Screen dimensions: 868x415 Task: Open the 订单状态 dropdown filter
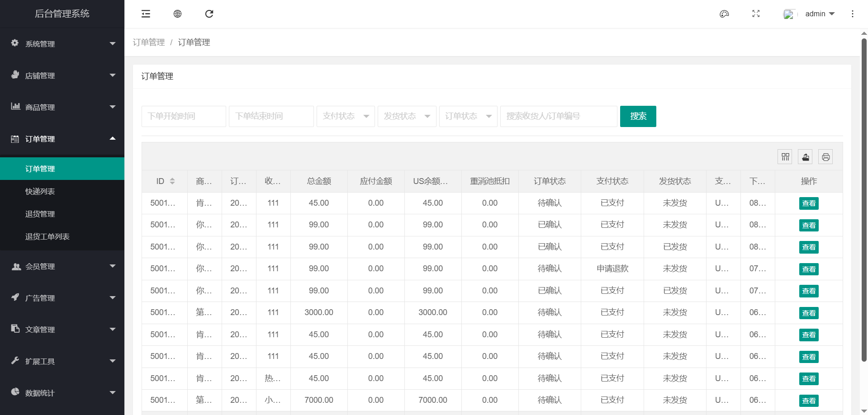click(x=468, y=116)
